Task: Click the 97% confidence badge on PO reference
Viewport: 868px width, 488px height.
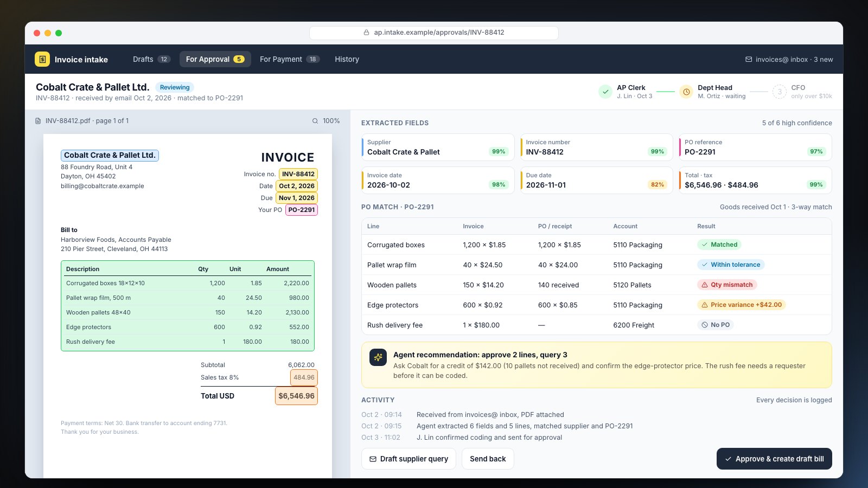Action: (x=816, y=151)
